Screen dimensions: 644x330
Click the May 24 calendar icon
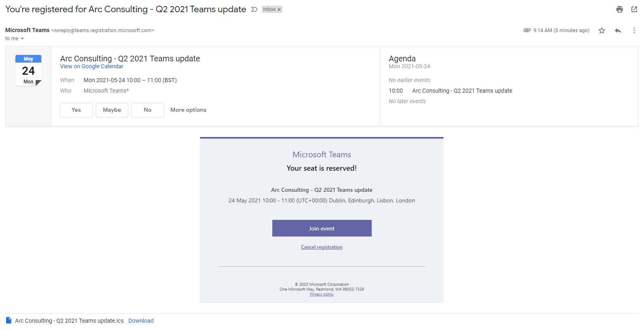pos(28,70)
